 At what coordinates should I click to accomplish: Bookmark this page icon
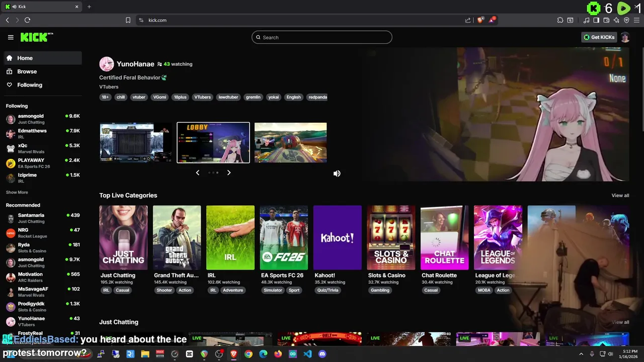[128, 20]
